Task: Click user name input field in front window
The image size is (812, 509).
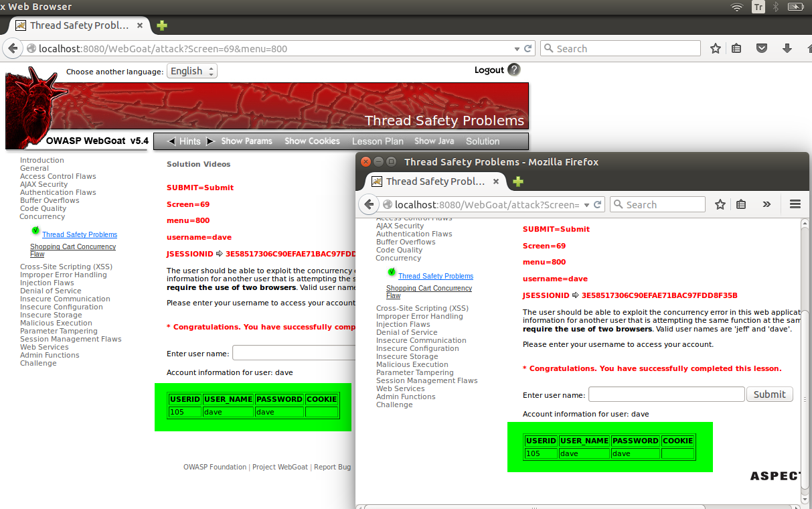Action: 667,394
